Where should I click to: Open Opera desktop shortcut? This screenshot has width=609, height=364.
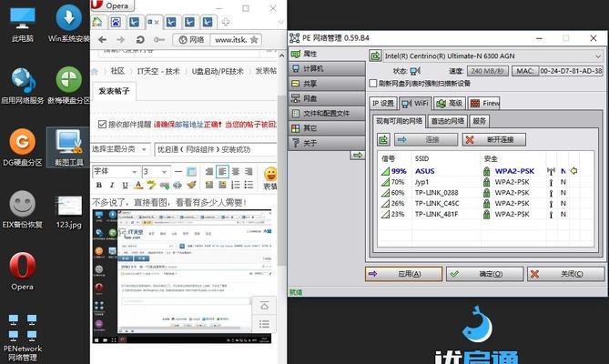pyautogui.click(x=22, y=272)
